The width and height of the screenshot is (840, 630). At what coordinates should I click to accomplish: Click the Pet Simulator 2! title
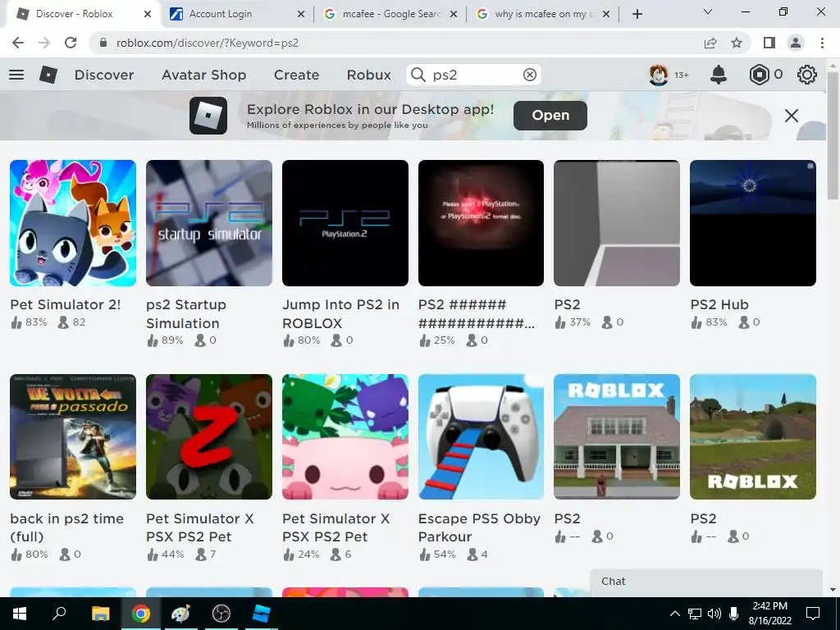click(66, 304)
